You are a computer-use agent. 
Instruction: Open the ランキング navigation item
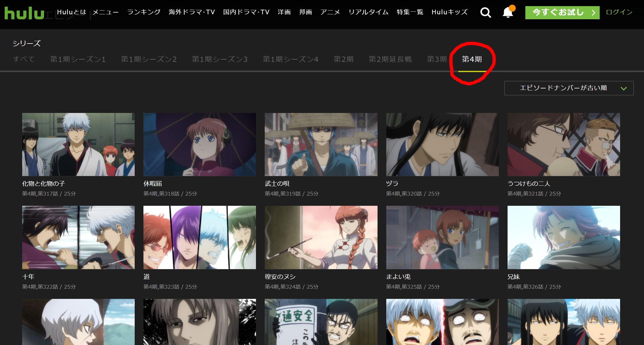click(x=144, y=12)
